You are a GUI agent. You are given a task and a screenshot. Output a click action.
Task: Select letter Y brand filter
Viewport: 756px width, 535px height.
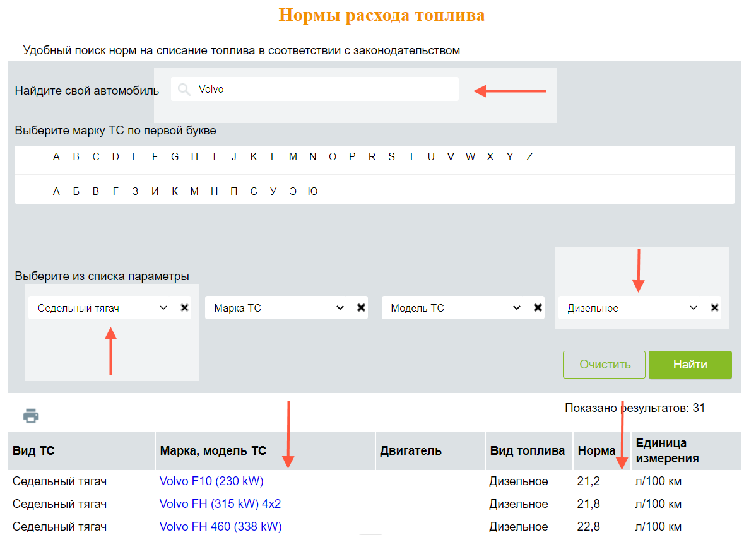click(510, 156)
